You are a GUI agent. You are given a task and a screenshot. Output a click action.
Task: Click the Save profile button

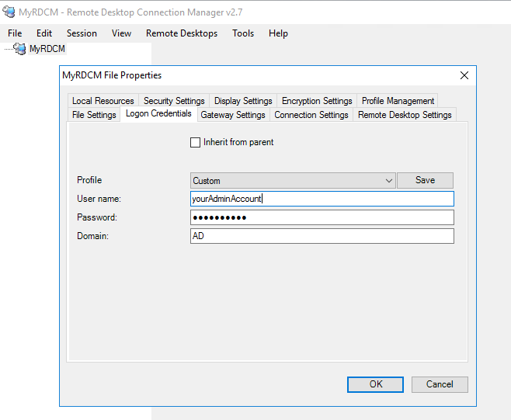pyautogui.click(x=425, y=180)
